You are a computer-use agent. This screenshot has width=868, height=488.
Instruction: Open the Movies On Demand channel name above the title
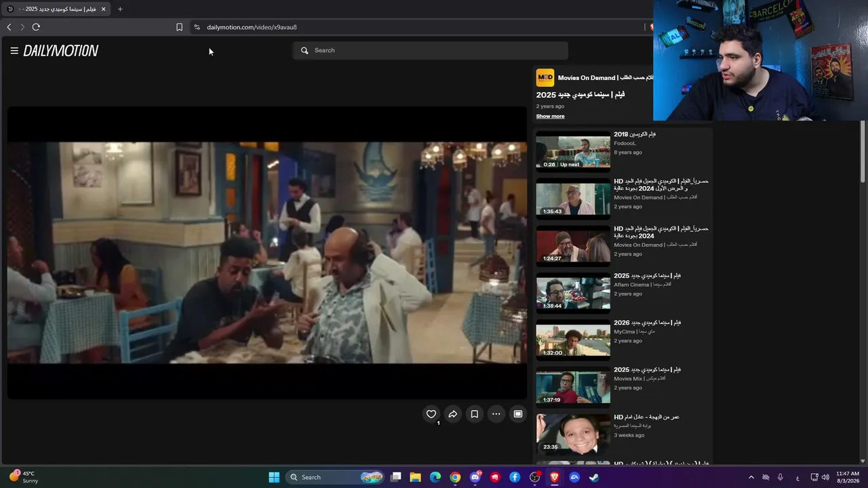[606, 78]
